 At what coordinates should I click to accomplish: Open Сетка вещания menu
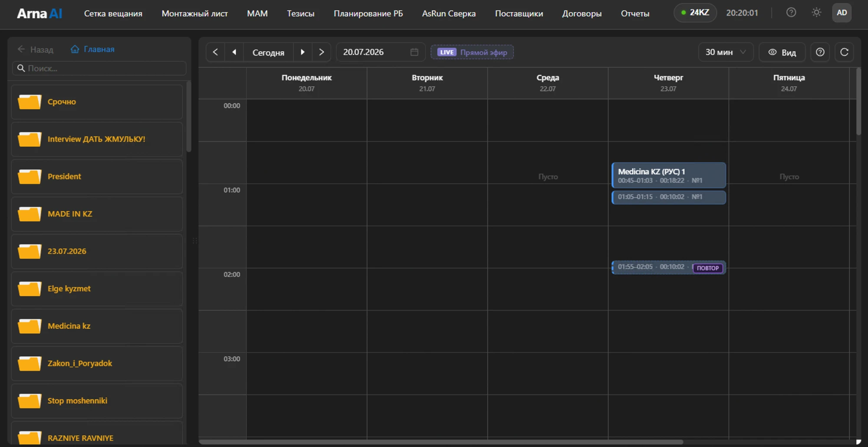(x=113, y=13)
